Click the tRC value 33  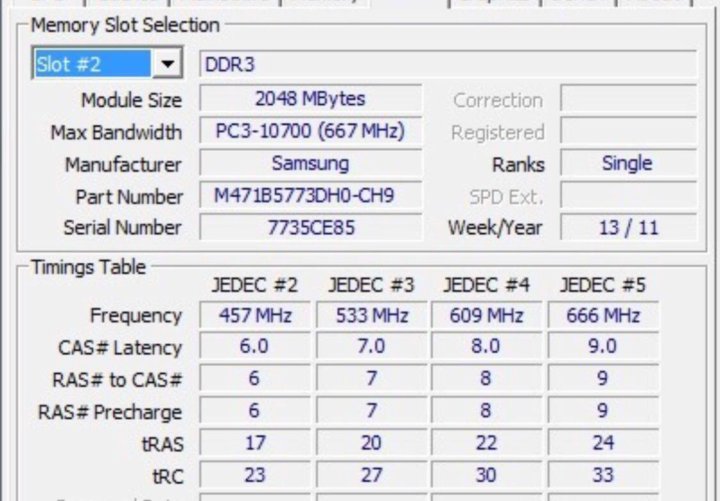pyautogui.click(x=603, y=475)
